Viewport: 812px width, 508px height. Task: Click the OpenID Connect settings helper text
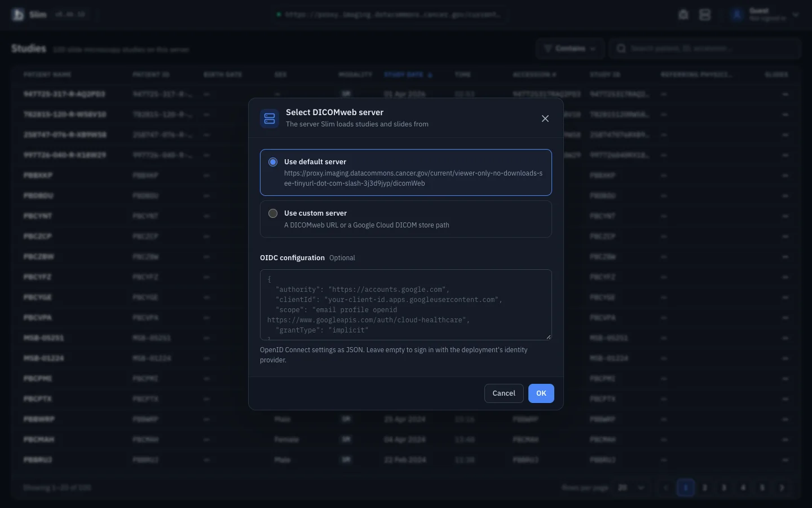tap(394, 355)
